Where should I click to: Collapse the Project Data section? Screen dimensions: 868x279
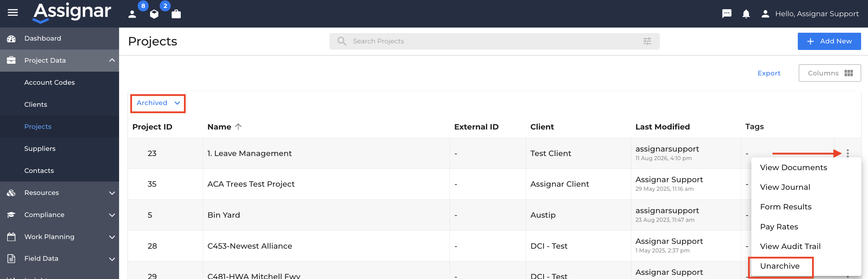tap(112, 60)
